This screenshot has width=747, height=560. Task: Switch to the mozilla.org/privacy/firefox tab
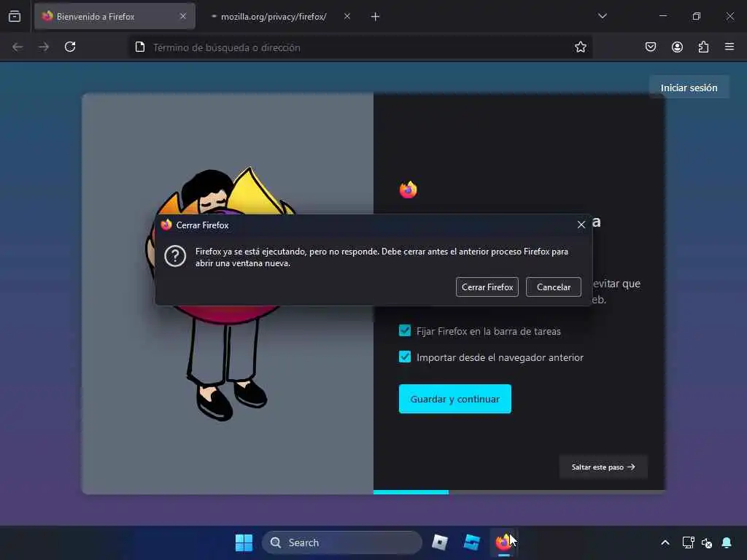(x=274, y=16)
